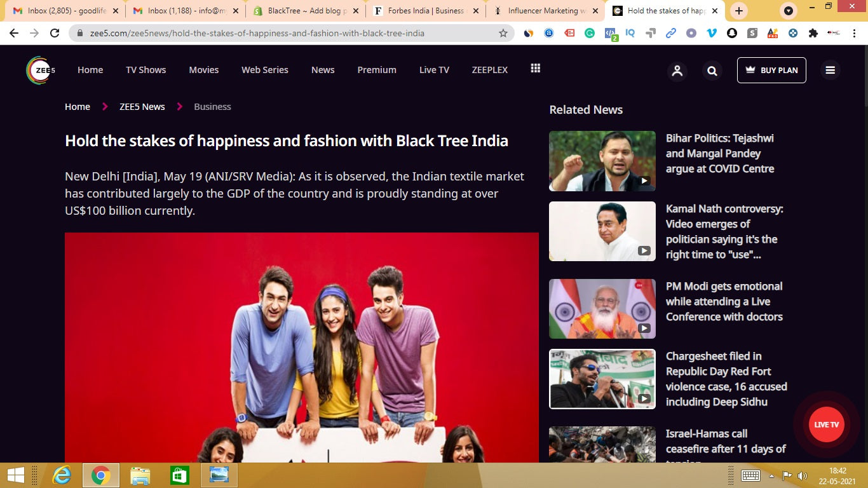The width and height of the screenshot is (868, 488).
Task: Open ZEEPLEX from the navigation bar
Action: [490, 70]
